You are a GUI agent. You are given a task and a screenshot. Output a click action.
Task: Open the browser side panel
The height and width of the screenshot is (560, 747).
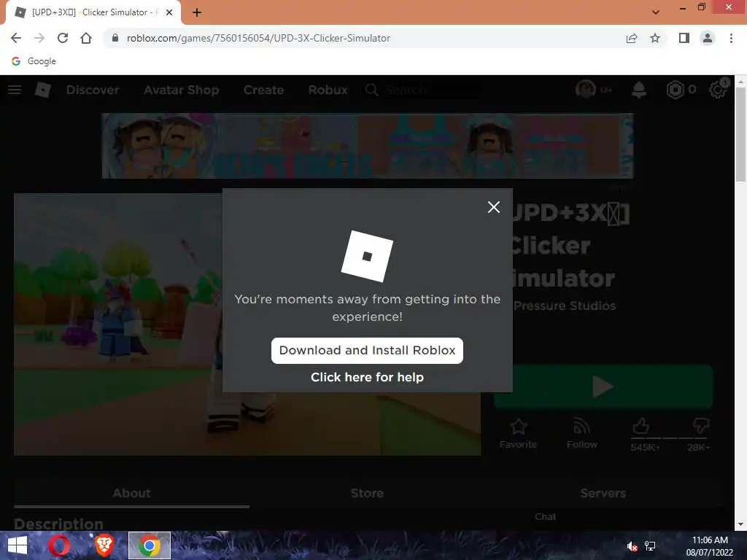pyautogui.click(x=684, y=38)
